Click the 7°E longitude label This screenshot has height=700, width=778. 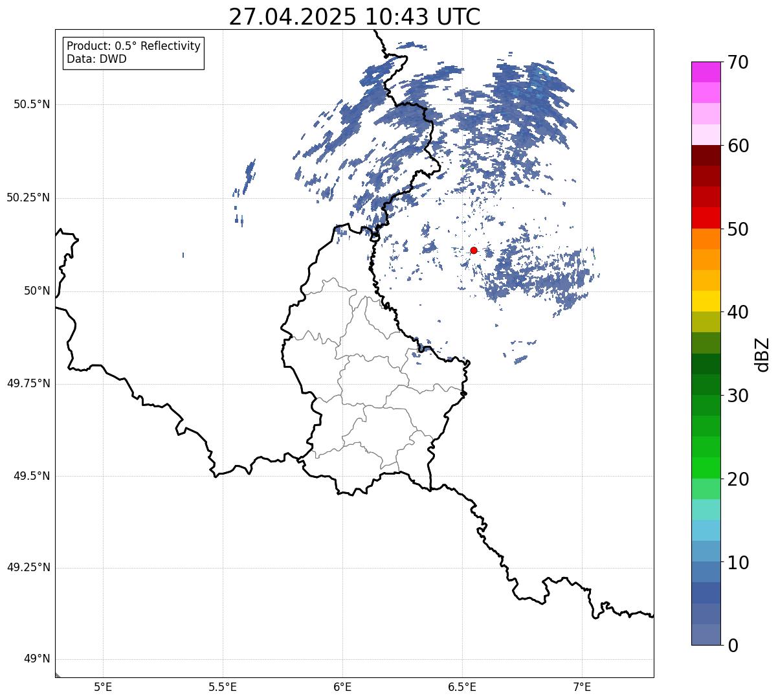[583, 687]
